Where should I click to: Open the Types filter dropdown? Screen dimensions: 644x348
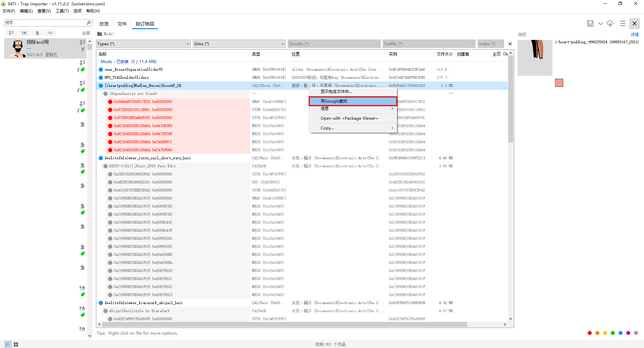coord(144,44)
